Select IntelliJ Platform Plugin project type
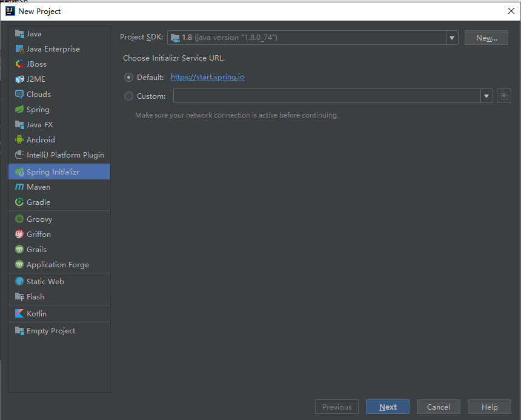This screenshot has height=420, width=521. (59, 155)
